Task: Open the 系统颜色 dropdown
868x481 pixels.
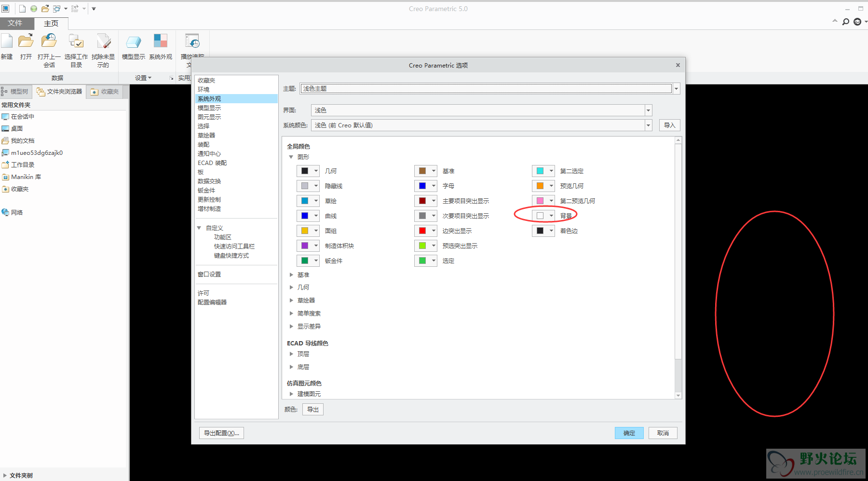Action: [648, 125]
